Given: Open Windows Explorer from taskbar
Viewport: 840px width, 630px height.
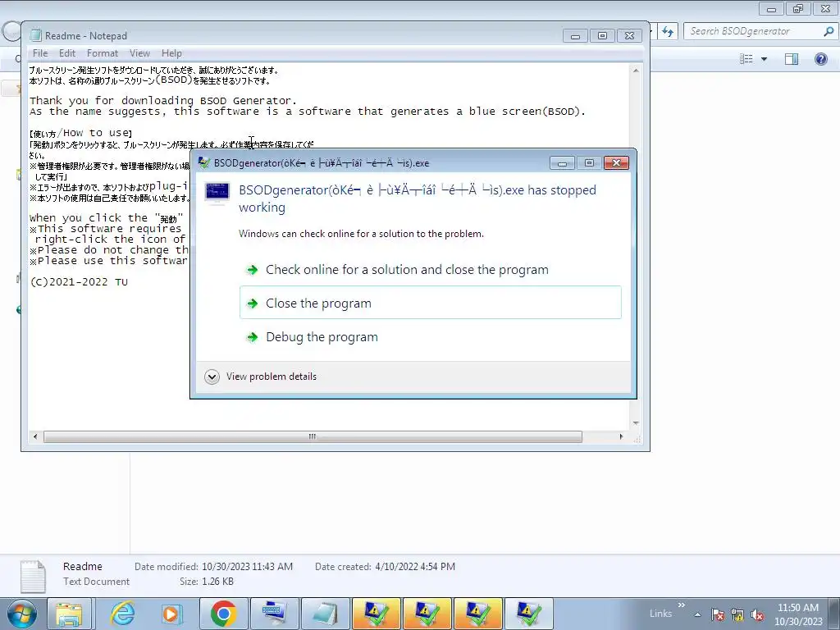Looking at the screenshot, I should 70,614.
